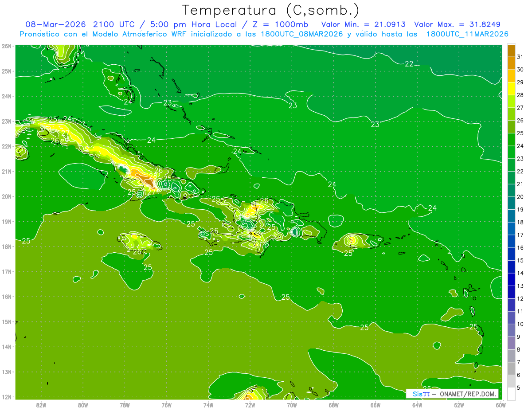Click 'Valor Min. = 21.0913' text
The height and width of the screenshot is (411, 532).
tap(363, 24)
